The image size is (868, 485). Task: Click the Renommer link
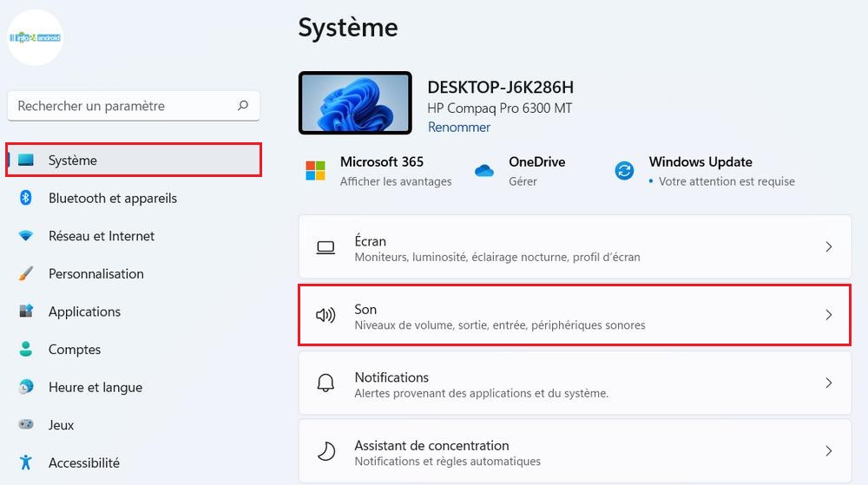pos(459,128)
